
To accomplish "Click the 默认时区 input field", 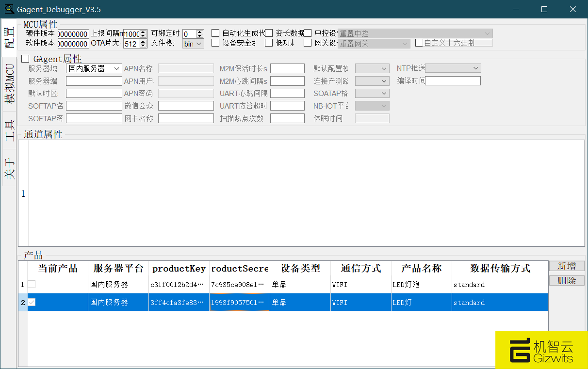I will (x=94, y=93).
